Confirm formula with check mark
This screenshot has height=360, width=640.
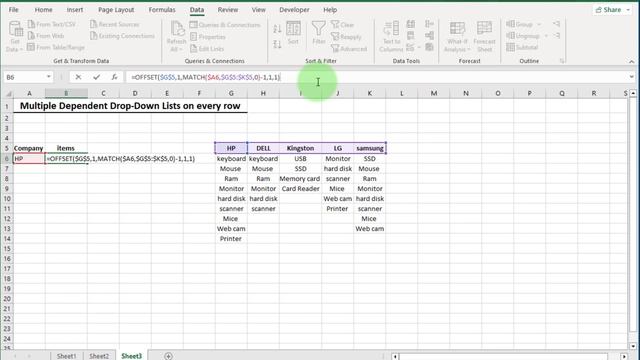(x=96, y=77)
